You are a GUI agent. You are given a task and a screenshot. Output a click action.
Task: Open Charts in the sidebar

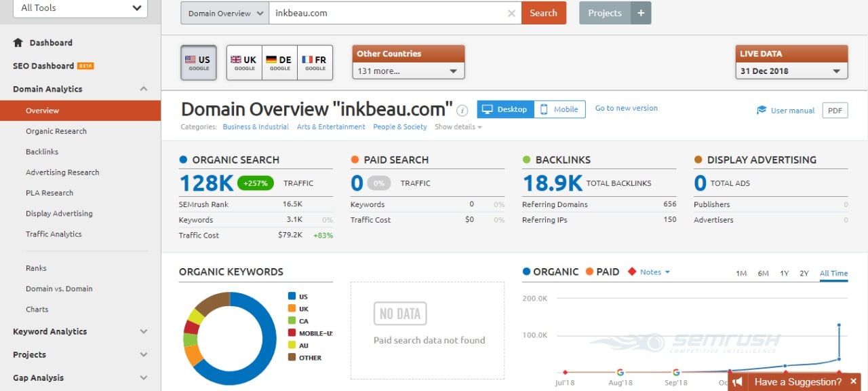37,309
